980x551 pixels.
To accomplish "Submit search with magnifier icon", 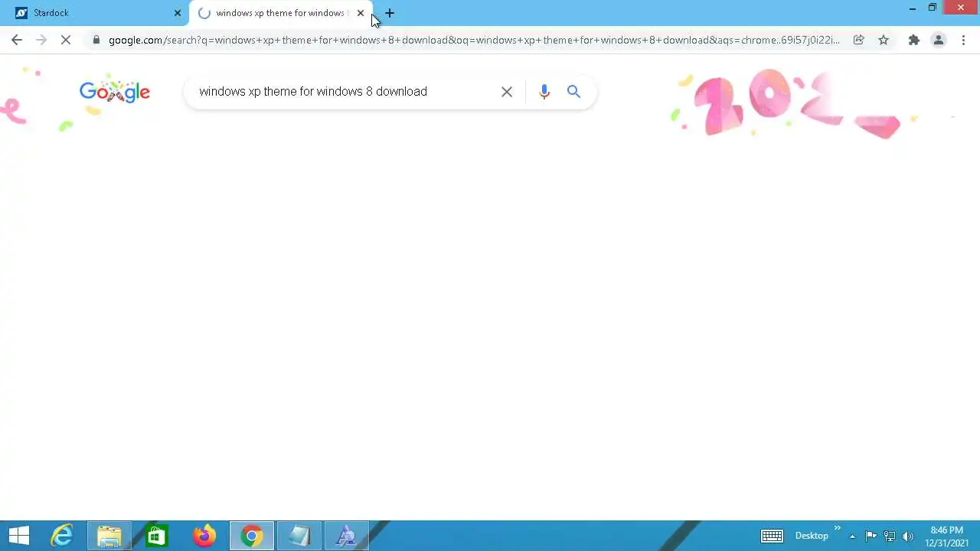I will pos(573,92).
